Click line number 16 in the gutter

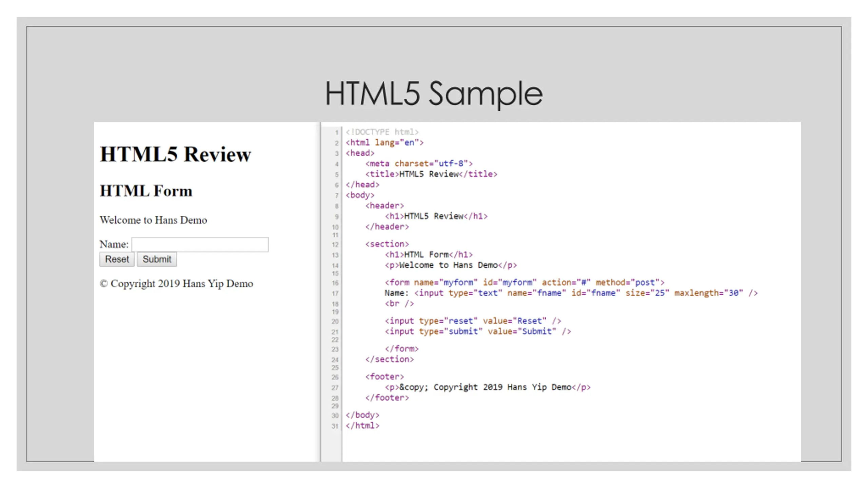pyautogui.click(x=335, y=283)
